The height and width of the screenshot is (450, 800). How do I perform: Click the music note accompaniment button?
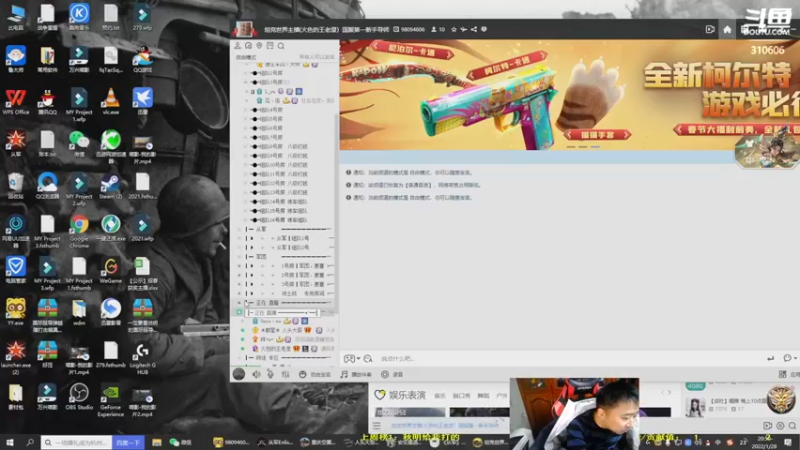(356, 374)
